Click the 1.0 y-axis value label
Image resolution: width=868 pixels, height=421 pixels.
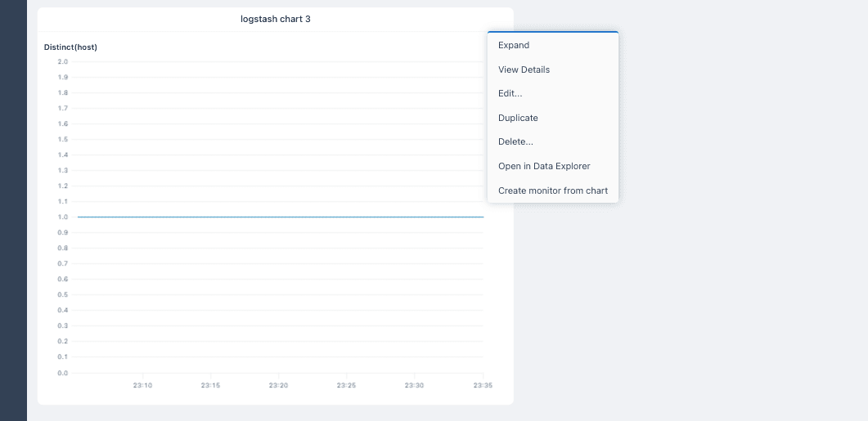(x=62, y=217)
